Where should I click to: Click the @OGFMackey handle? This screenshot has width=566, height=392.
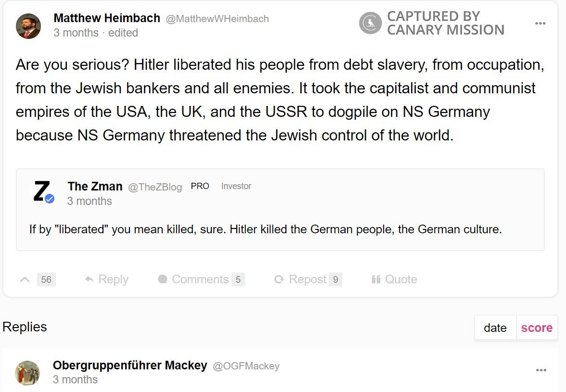(246, 366)
